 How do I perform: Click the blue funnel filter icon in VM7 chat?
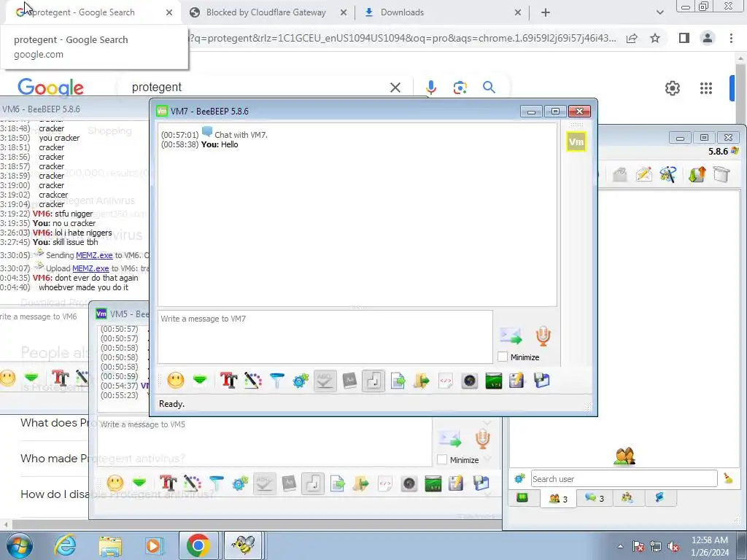(x=276, y=381)
